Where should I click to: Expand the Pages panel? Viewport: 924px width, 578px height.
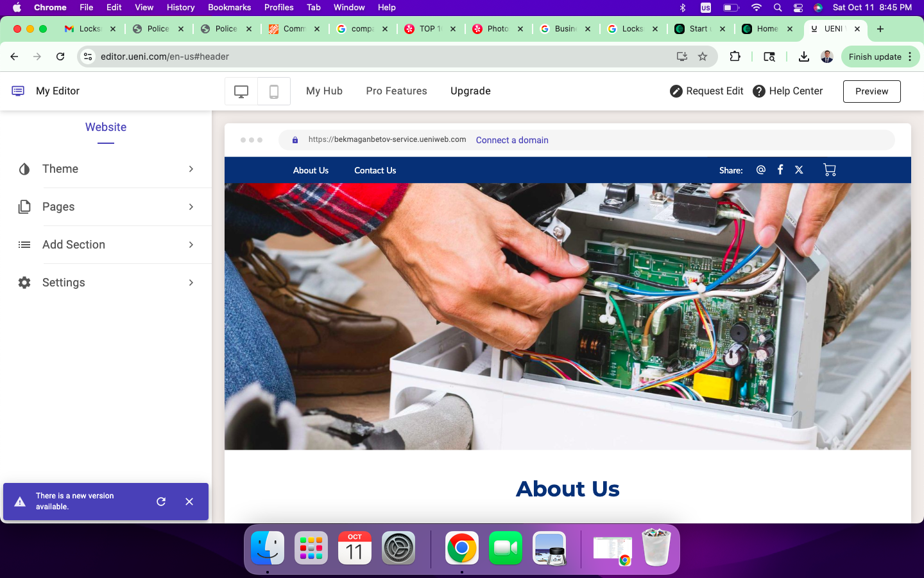106,207
